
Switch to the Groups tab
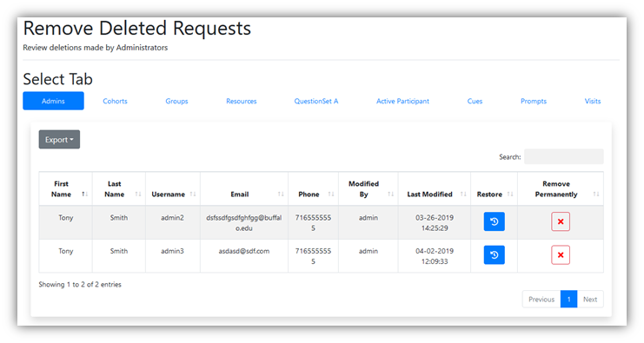(x=176, y=101)
